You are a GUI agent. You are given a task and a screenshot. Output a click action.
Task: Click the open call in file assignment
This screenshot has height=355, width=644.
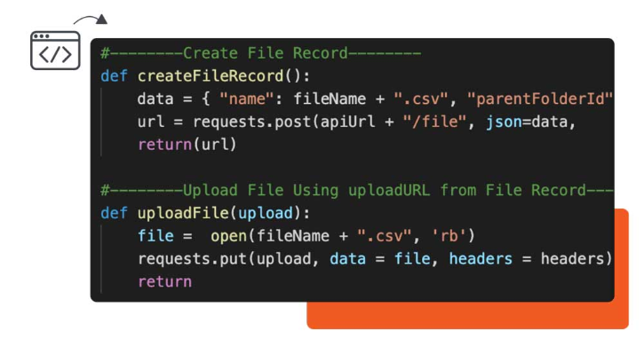[228, 236]
